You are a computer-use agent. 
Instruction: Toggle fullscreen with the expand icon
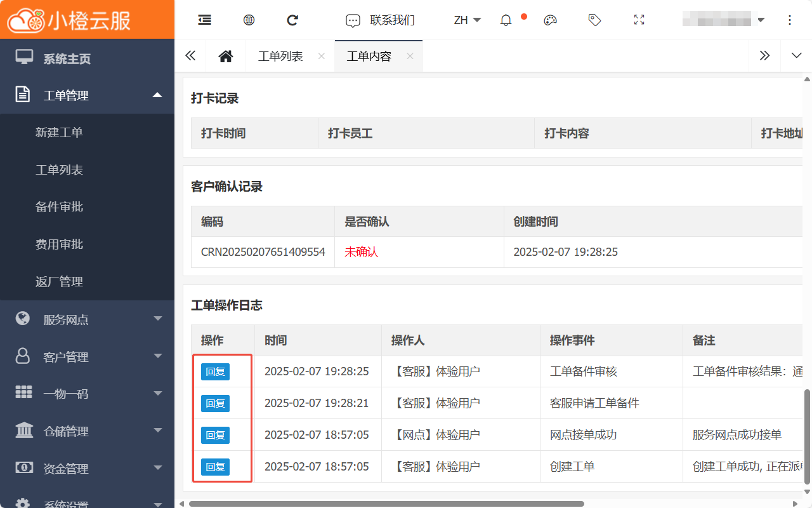639,20
